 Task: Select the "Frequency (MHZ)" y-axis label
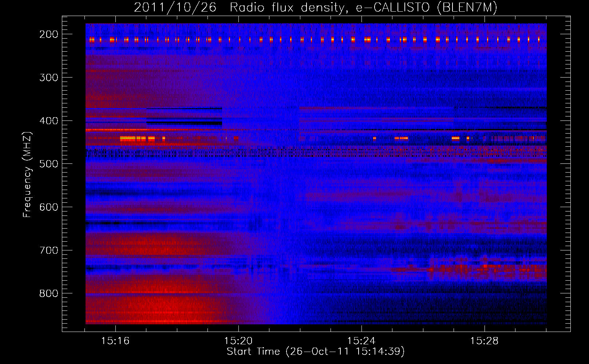coord(27,174)
